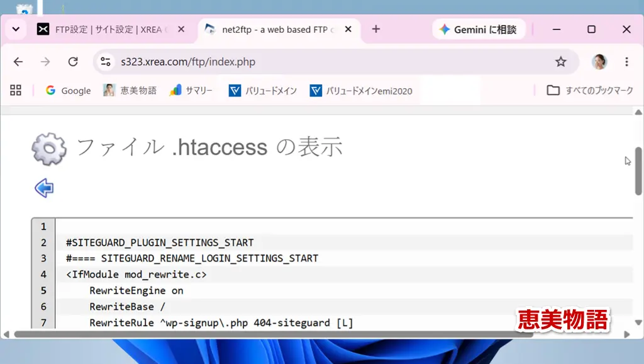This screenshot has width=644, height=364.
Task: Close the FTP設定 XREA tab
Action: (181, 29)
